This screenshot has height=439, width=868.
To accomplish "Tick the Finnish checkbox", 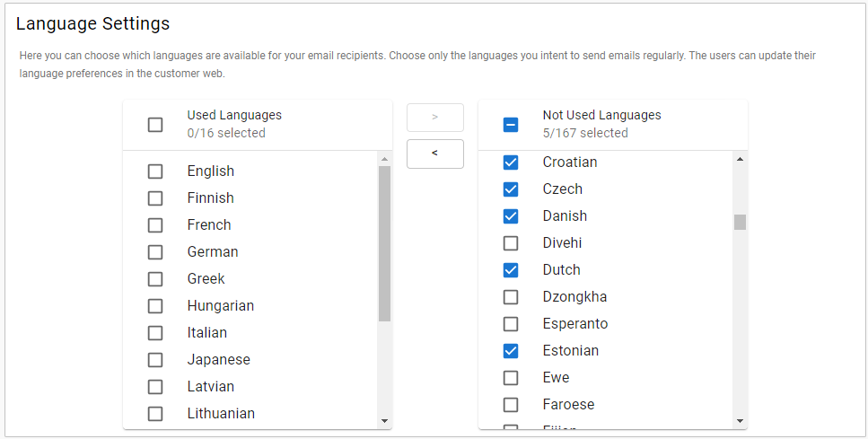I will [155, 198].
